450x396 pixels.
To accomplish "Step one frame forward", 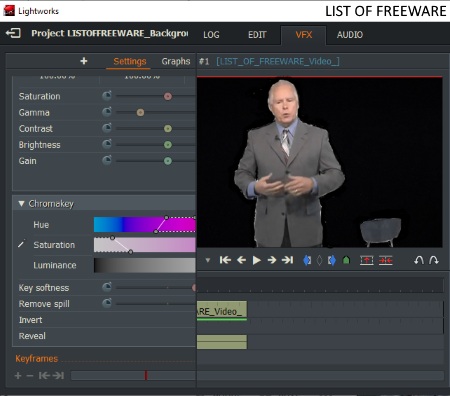I will (x=272, y=260).
